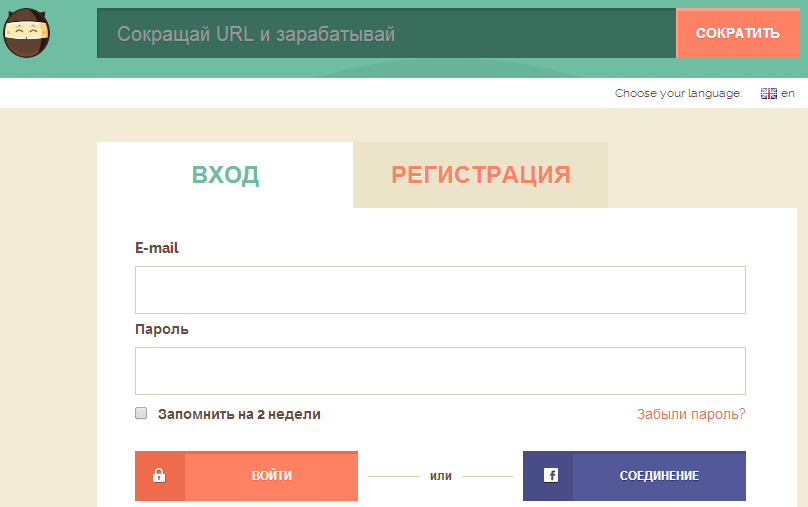Click into the Пароль input field
This screenshot has width=808, height=507.
[x=440, y=371]
